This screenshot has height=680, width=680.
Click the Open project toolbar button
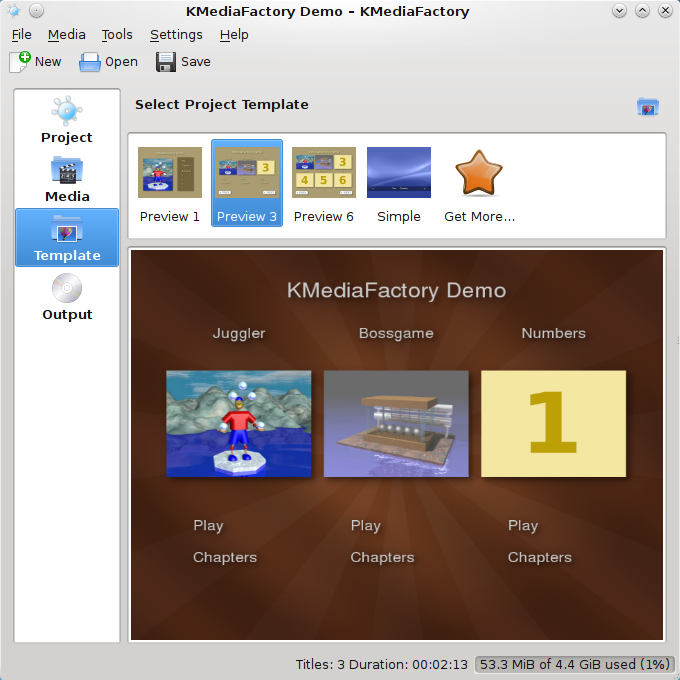[108, 62]
